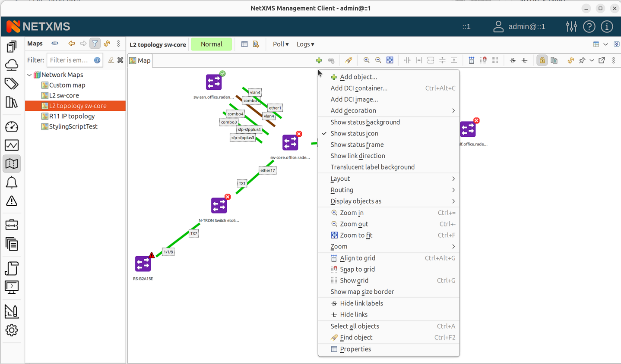Open the help question mark icon
This screenshot has height=364, width=621.
pyautogui.click(x=589, y=27)
